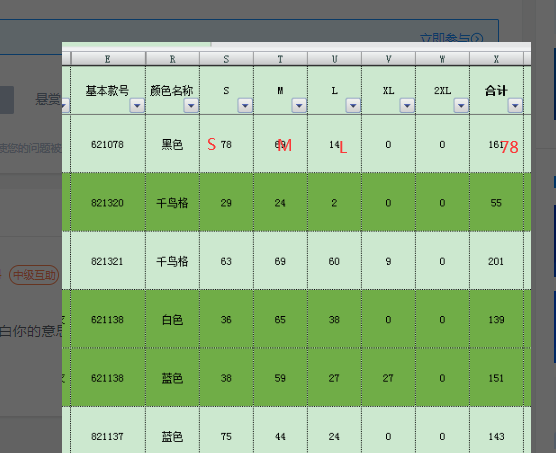Open filter dropdown for L size column

coord(353,105)
